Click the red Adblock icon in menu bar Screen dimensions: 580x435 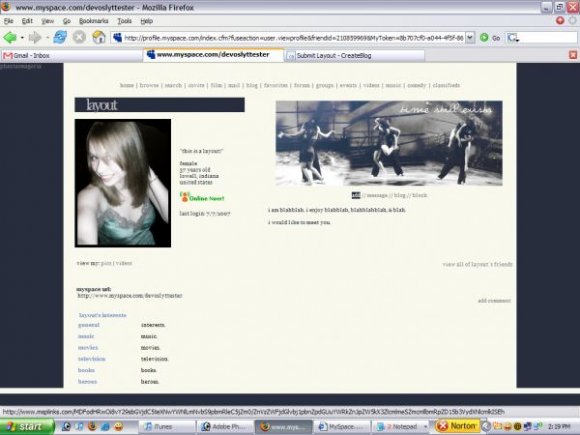pyautogui.click(x=560, y=20)
